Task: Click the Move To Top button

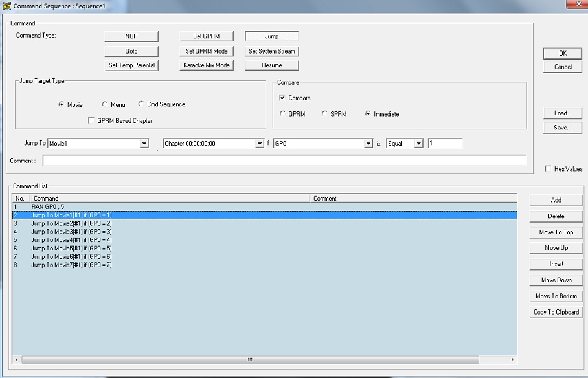Action: (556, 232)
